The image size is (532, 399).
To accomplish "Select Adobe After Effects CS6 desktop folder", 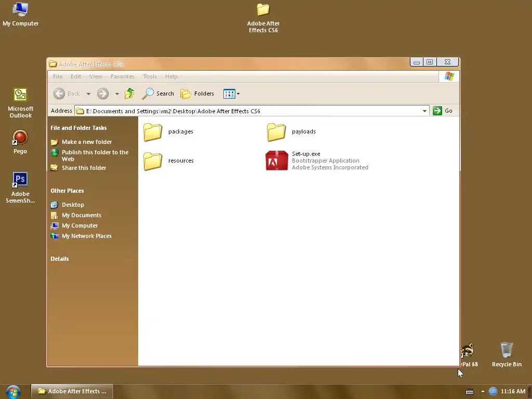I will [263, 18].
